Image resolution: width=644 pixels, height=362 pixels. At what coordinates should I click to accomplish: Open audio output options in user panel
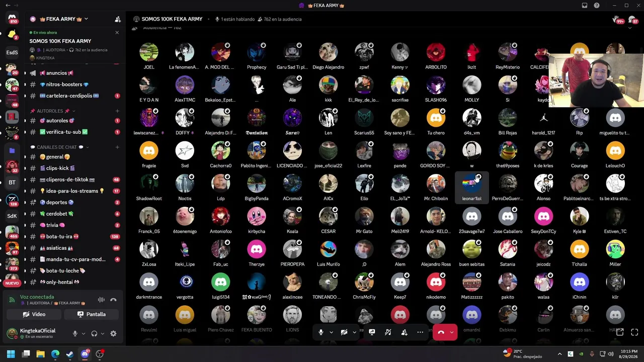tap(103, 333)
